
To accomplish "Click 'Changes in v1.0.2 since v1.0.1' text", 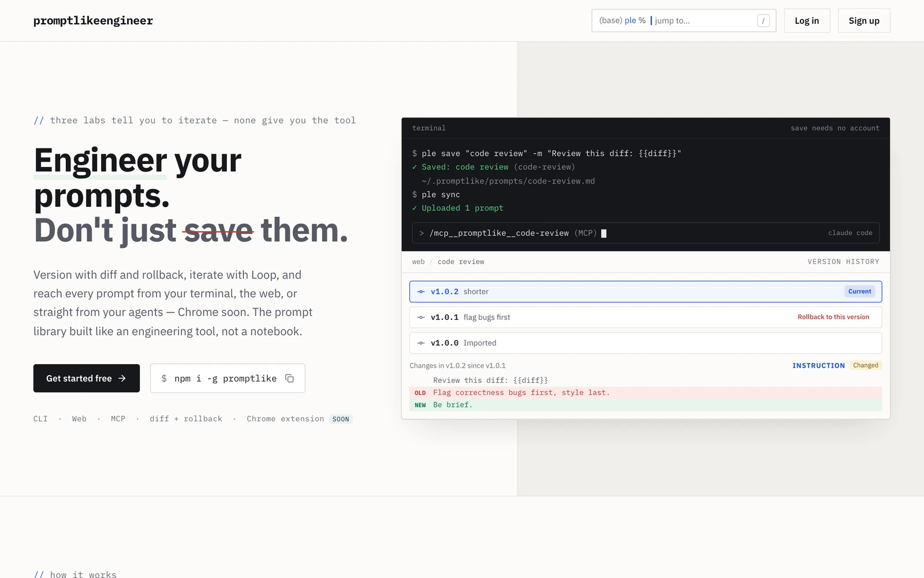I will 457,366.
